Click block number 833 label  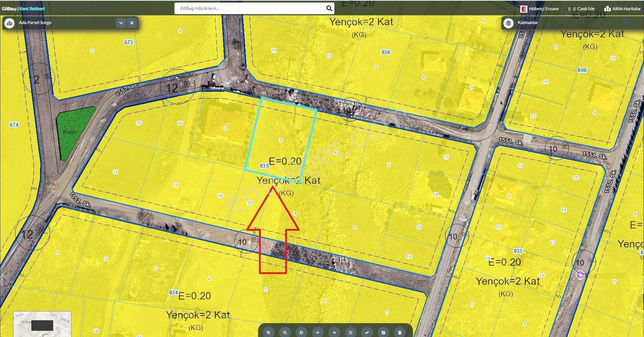pyautogui.click(x=518, y=251)
